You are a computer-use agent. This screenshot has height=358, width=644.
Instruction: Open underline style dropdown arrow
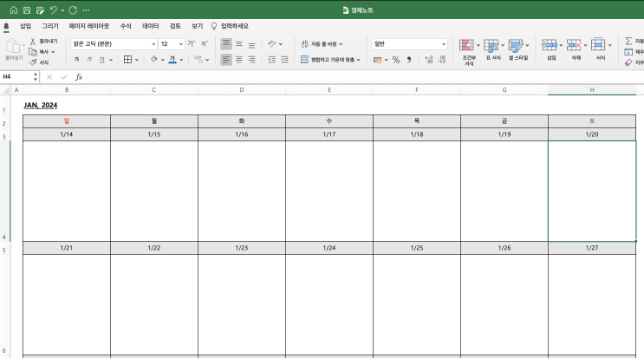pyautogui.click(x=110, y=60)
